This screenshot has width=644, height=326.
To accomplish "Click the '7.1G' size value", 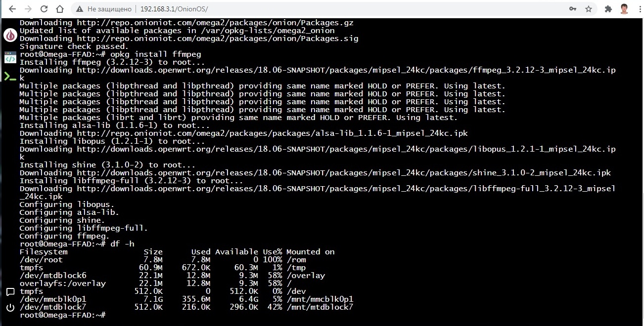I will 153,299.
